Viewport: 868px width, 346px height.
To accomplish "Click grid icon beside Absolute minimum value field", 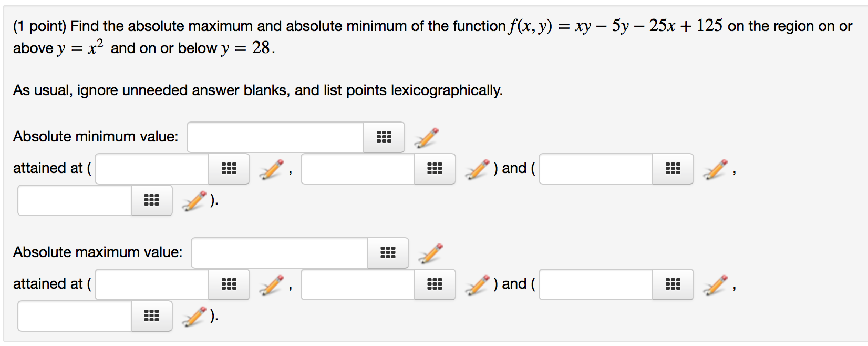I will coord(384,137).
